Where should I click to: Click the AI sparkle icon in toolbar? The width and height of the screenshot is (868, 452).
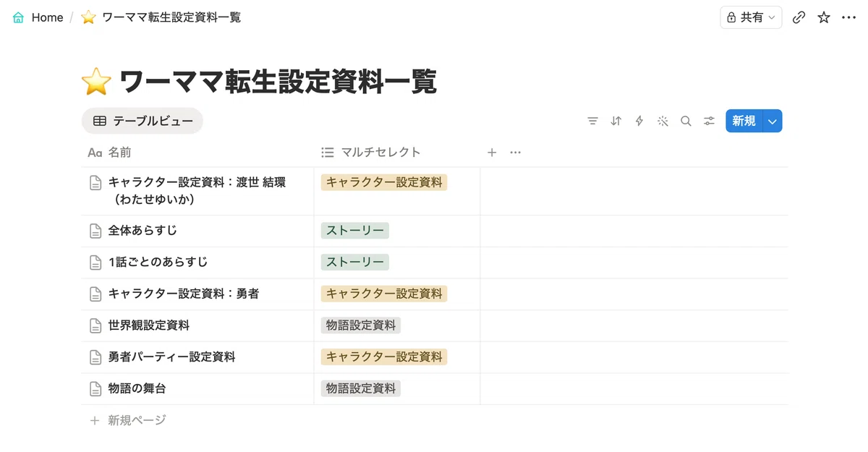click(663, 121)
